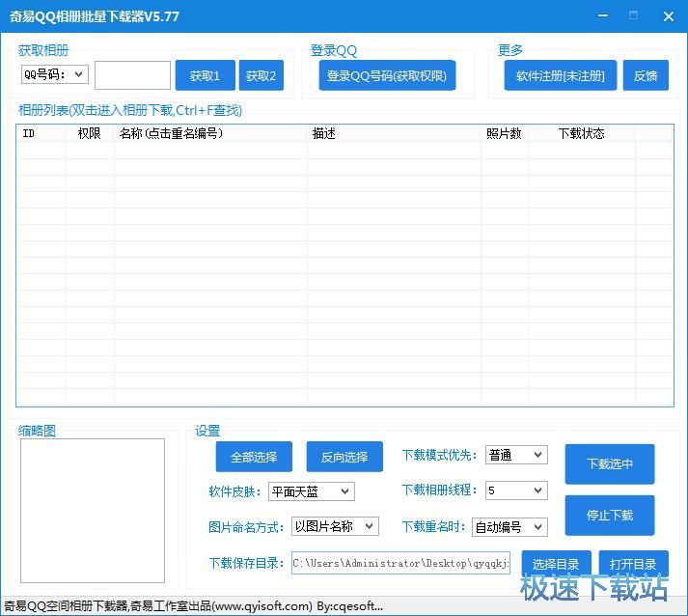Invert selection with 反向选择
The image size is (688, 616).
[x=344, y=457]
